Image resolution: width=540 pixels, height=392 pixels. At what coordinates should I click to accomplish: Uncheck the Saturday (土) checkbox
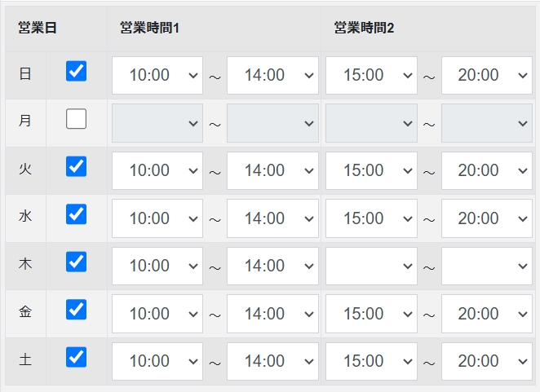(x=76, y=357)
